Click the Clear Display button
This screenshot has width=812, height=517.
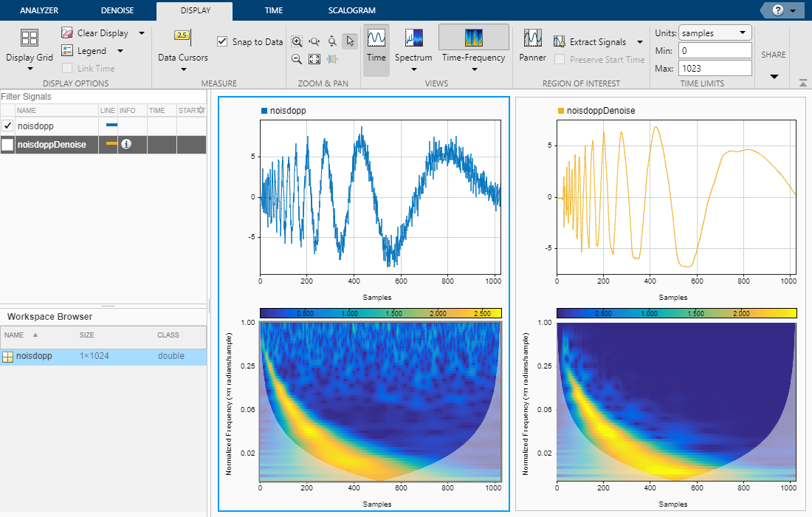[x=102, y=33]
